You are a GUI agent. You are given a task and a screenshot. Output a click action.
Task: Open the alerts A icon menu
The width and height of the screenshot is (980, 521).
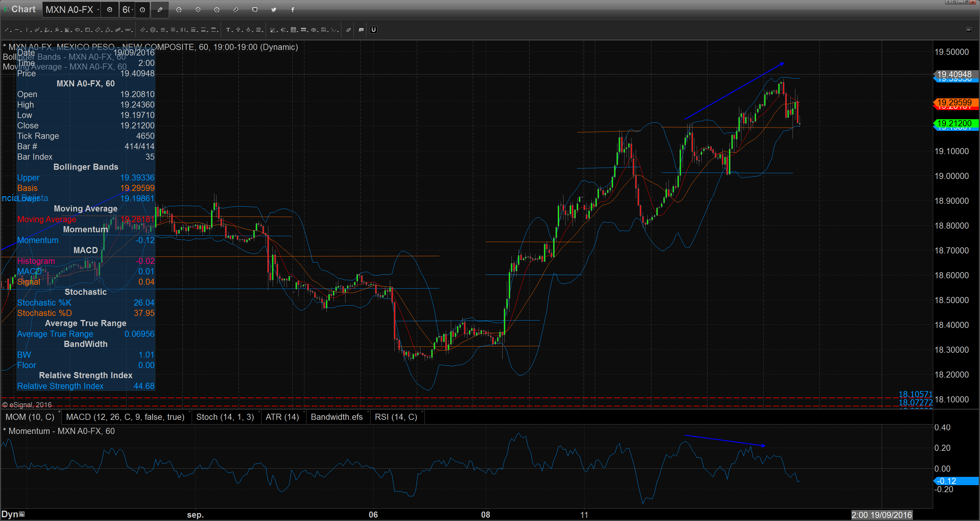click(217, 10)
